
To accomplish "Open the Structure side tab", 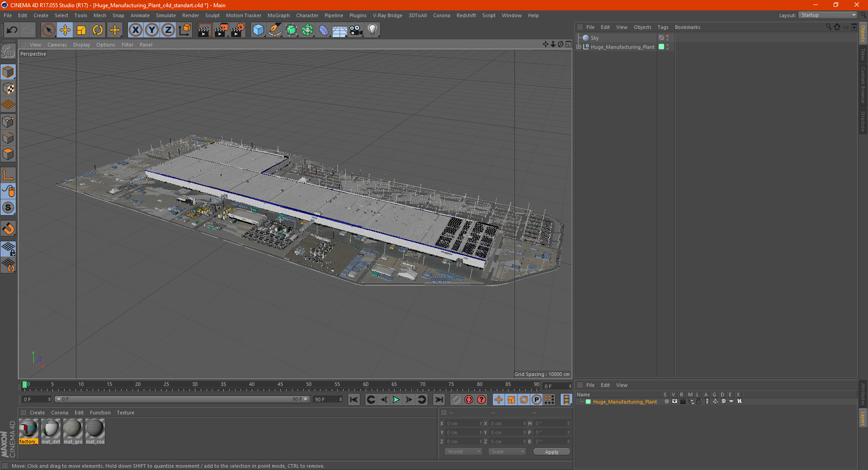I will 863,121.
